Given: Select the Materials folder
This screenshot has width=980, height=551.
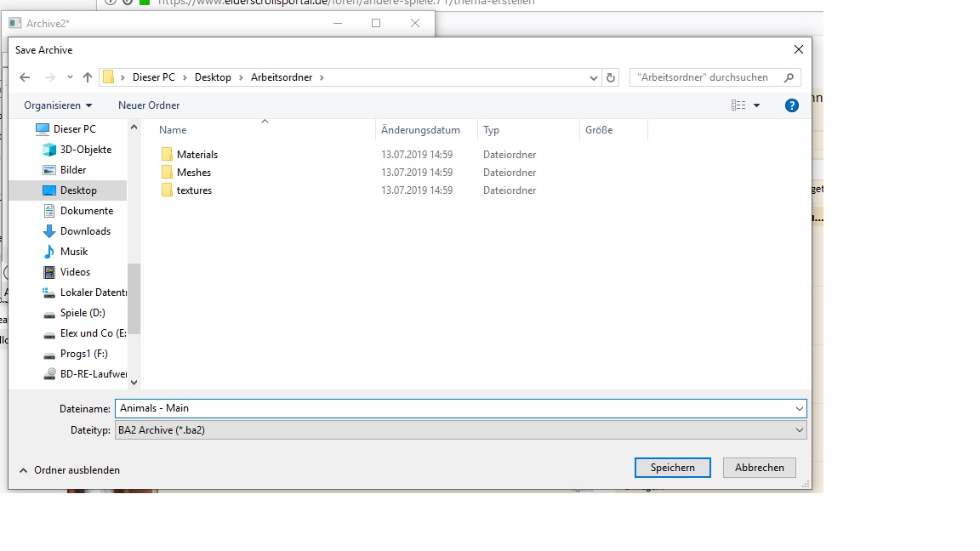Looking at the screenshot, I should (x=197, y=155).
